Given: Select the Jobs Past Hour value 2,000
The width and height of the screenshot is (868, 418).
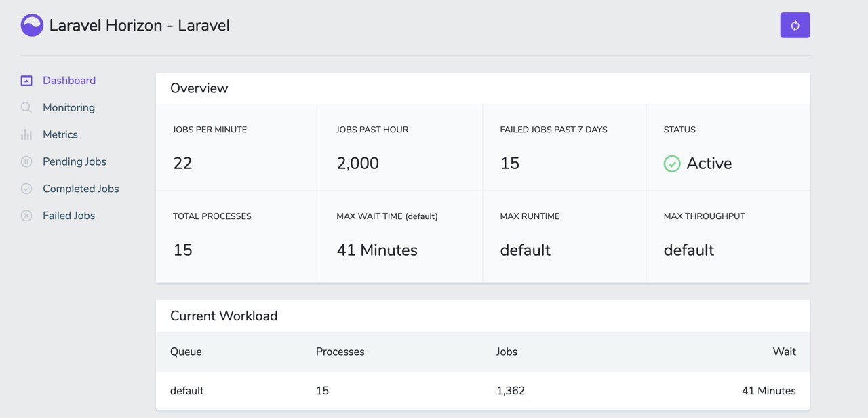Looking at the screenshot, I should pos(357,164).
